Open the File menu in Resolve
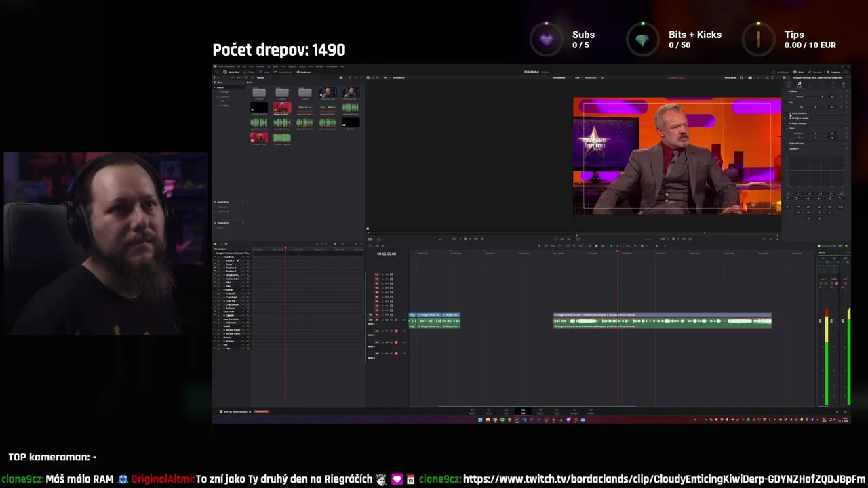 pos(238,66)
